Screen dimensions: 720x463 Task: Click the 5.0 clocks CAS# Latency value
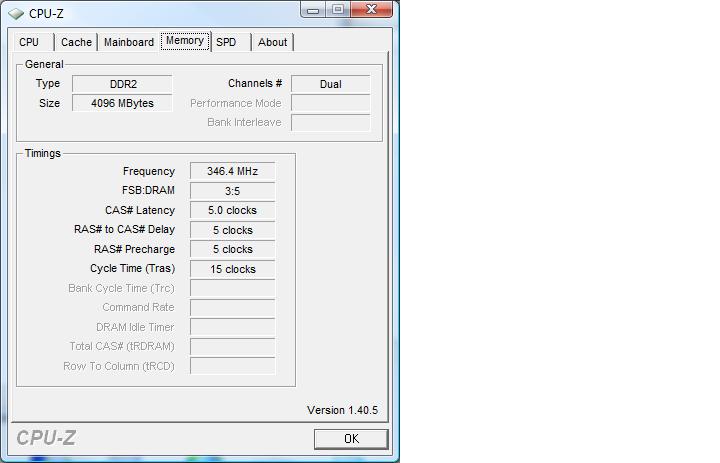(x=232, y=210)
